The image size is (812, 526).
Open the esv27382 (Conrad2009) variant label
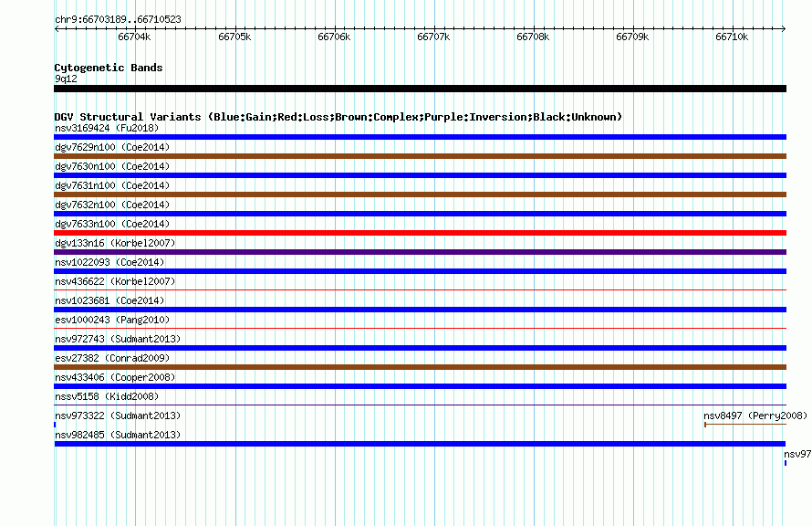point(112,358)
